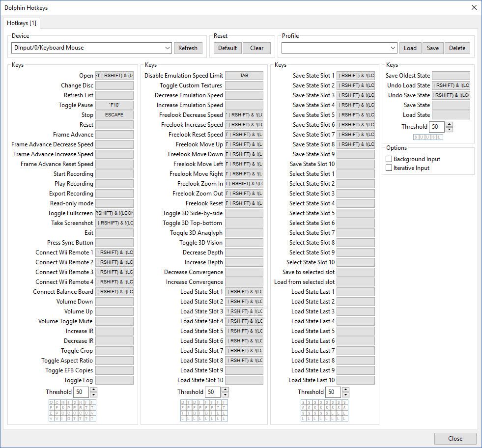The image size is (482, 448).
Task: Edit the Take Screenshot binding
Action: [114, 223]
